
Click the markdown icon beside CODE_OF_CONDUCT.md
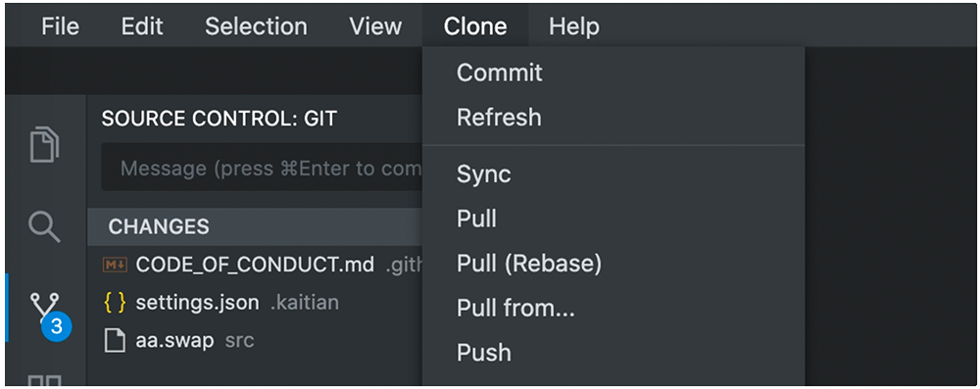click(115, 265)
